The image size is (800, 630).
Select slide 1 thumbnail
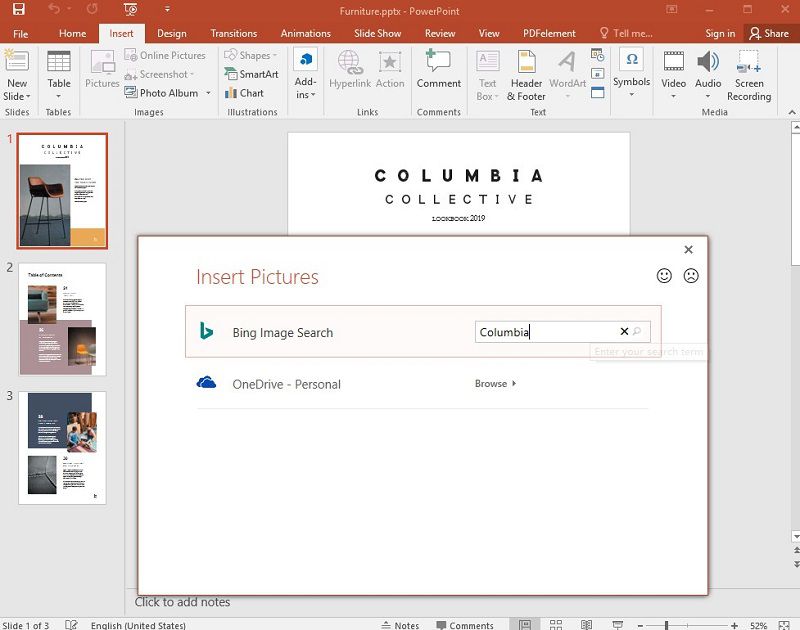click(62, 191)
